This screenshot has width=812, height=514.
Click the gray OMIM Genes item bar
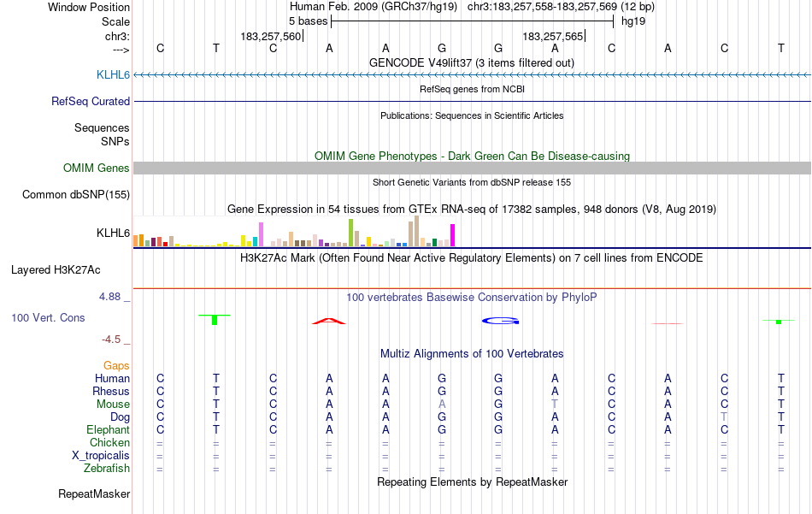click(x=472, y=168)
